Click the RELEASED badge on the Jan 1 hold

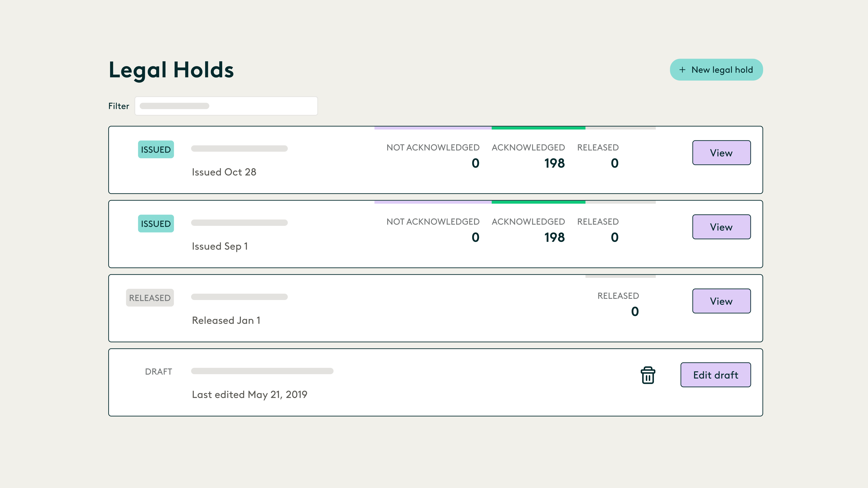point(150,297)
